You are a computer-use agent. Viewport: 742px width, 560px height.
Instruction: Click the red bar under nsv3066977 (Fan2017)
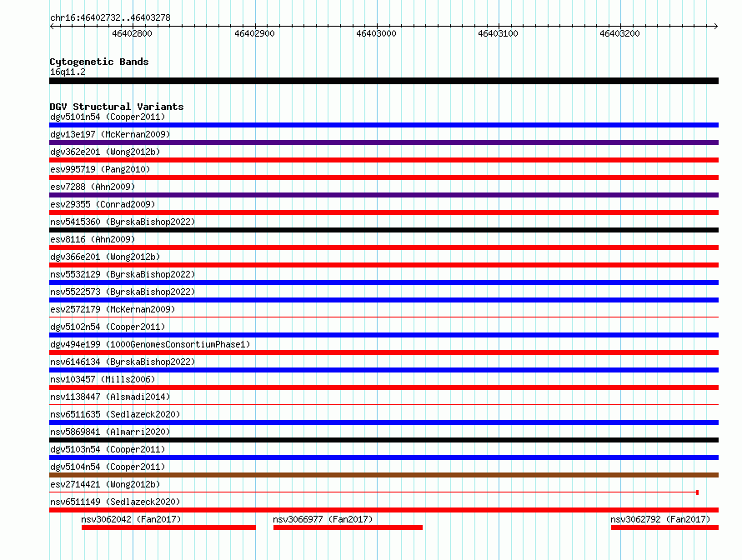point(348,527)
